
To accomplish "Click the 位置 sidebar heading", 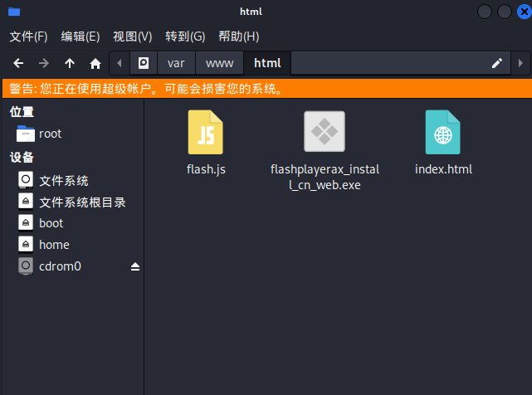I will [22, 112].
